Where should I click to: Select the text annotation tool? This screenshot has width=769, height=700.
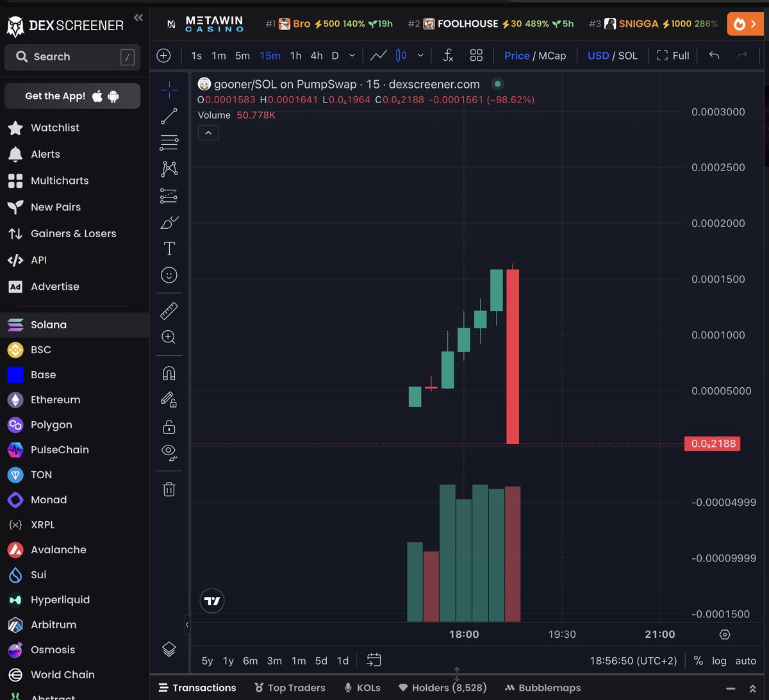[x=169, y=249]
